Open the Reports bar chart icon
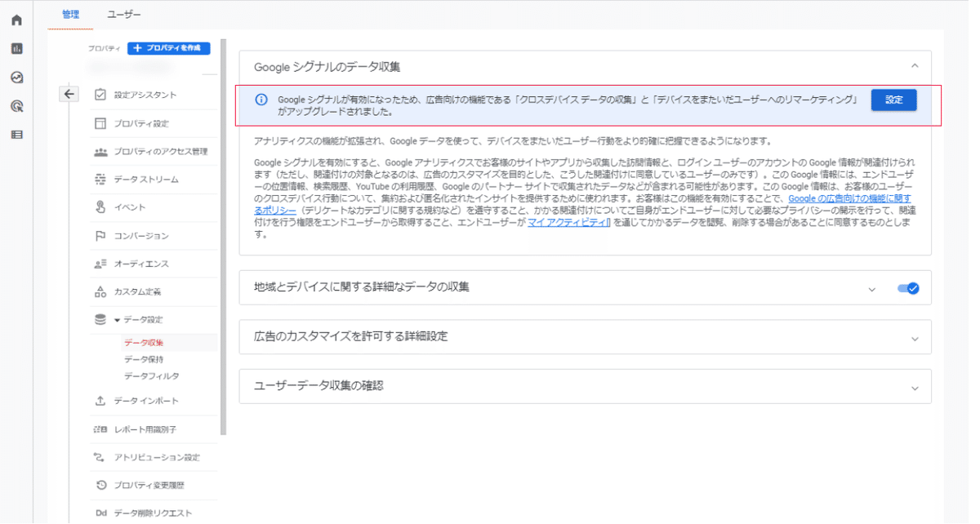The image size is (980, 524). (16, 49)
